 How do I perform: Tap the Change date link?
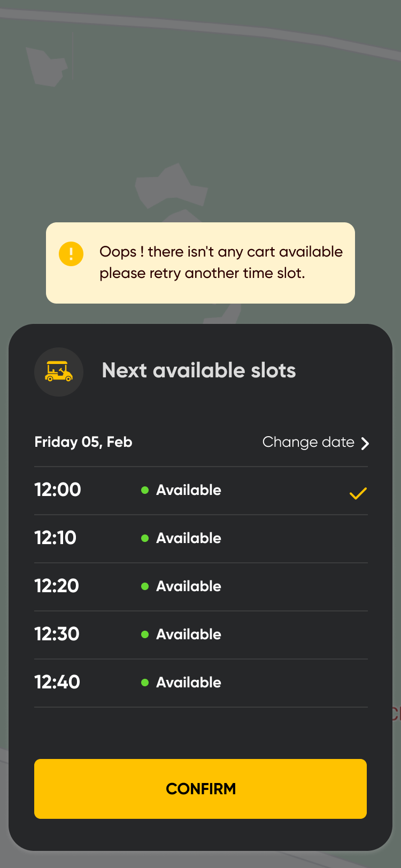(x=308, y=442)
